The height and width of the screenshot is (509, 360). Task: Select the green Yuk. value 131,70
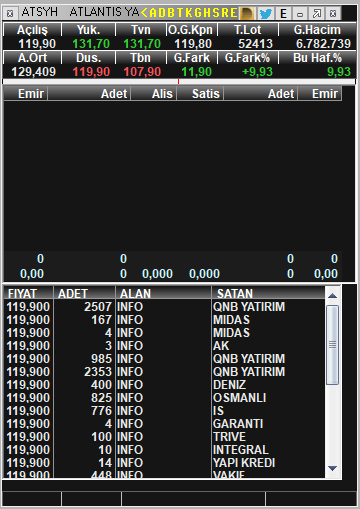(91, 44)
